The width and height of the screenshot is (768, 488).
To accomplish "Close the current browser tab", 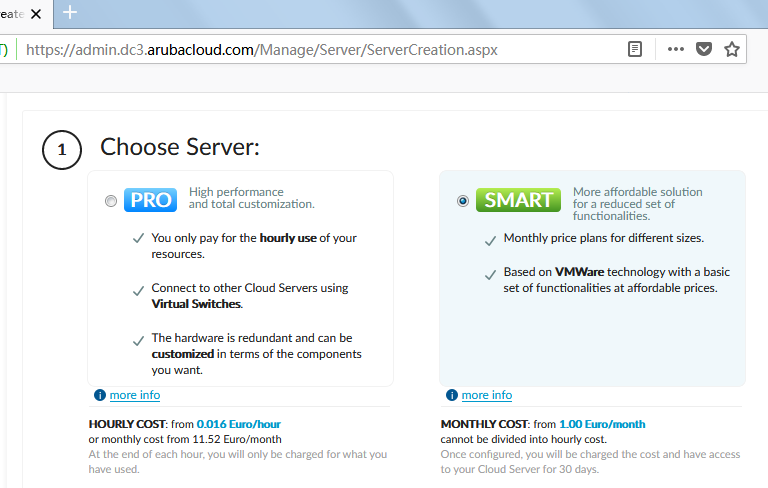I will [x=36, y=14].
